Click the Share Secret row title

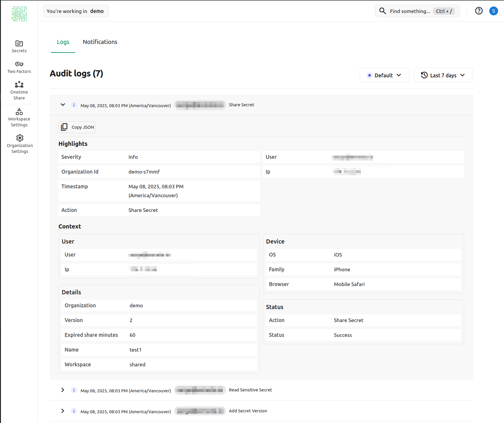click(x=241, y=105)
